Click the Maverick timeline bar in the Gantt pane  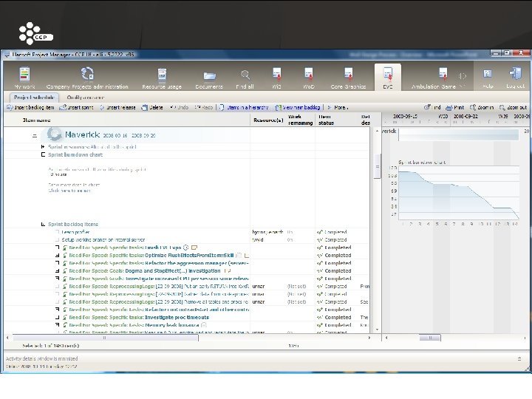click(459, 134)
